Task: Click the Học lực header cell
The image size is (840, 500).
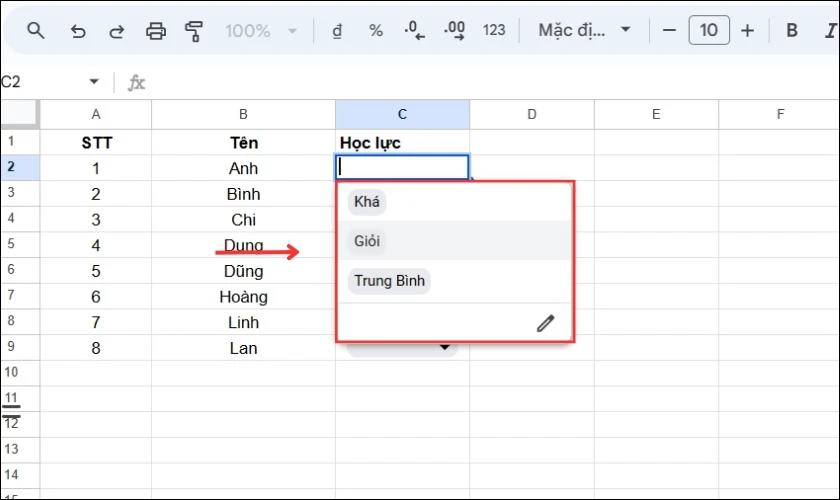Action: pos(402,143)
